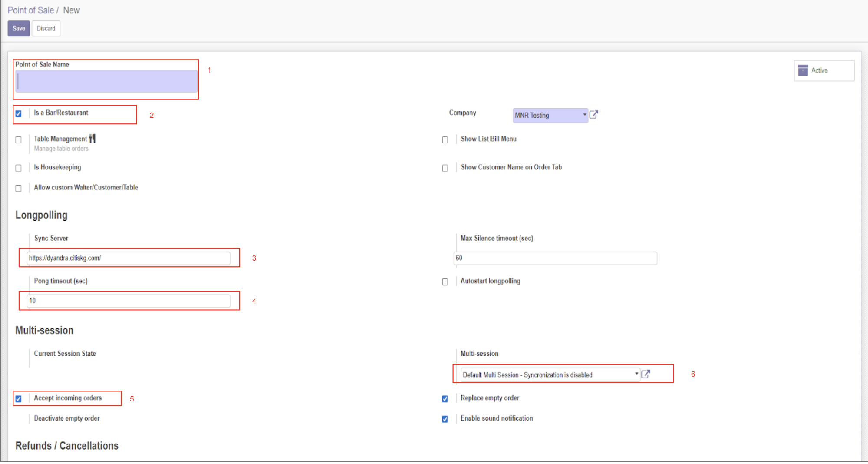
Task: Tick the Is Housekeeping checkbox
Action: (18, 168)
